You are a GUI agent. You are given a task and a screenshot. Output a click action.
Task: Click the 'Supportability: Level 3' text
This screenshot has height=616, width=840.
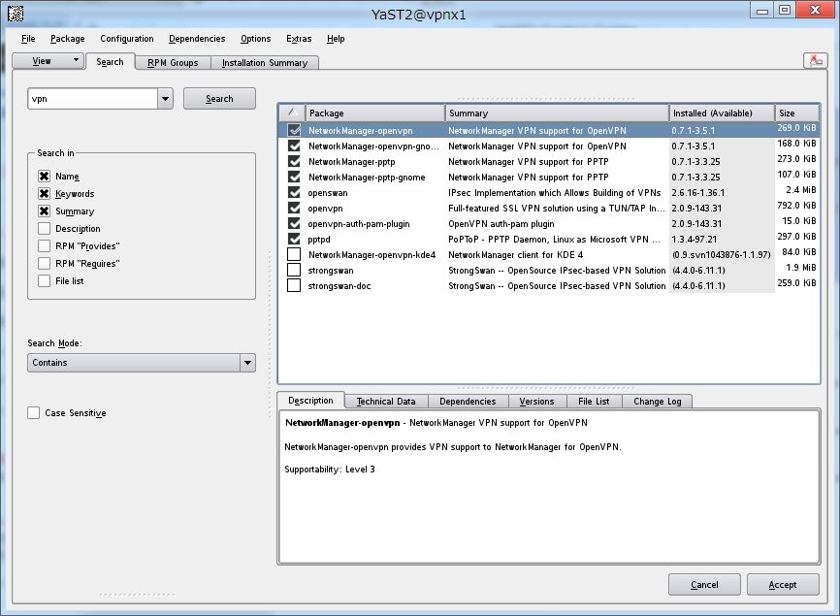[330, 470]
